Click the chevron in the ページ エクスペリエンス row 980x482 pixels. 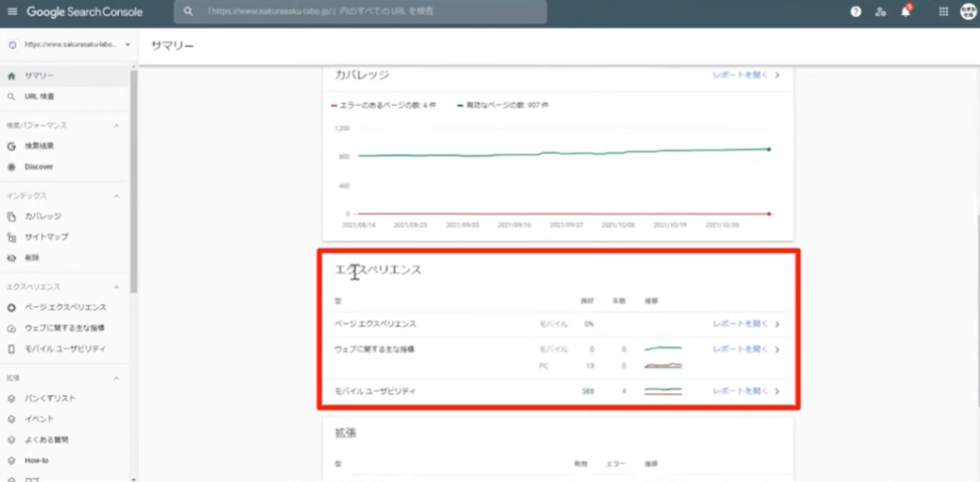tap(777, 324)
